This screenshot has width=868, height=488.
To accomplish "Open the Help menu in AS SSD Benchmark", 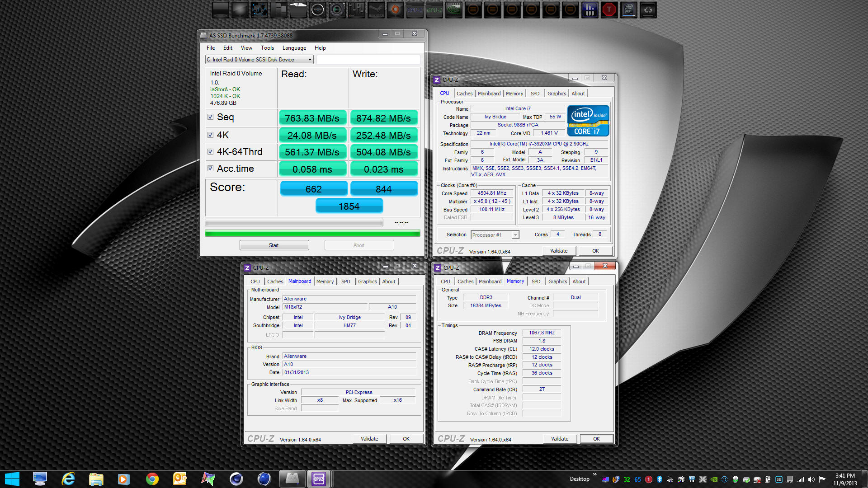I will point(320,48).
